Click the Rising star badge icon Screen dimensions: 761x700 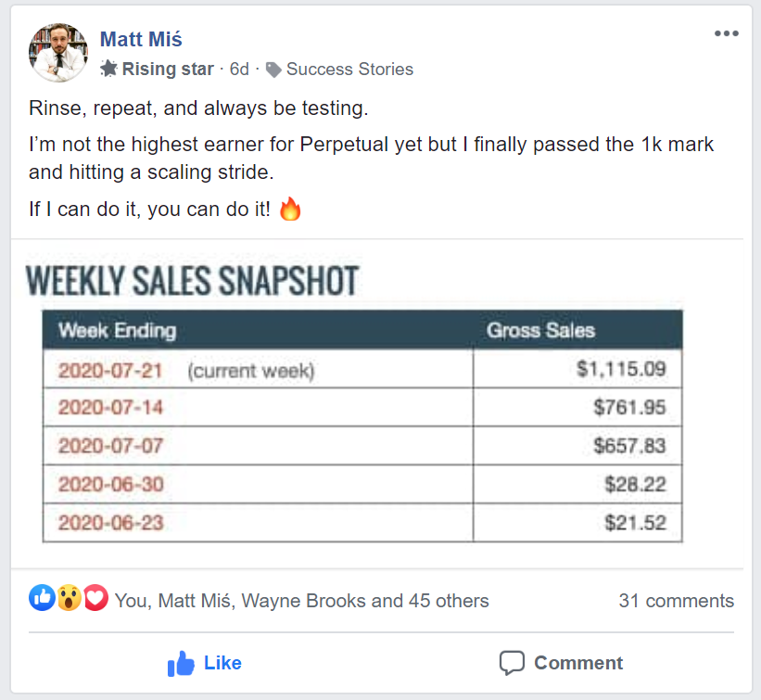108,69
